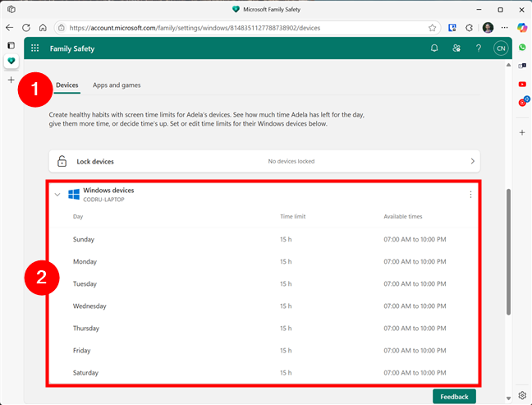Switch to Apps and games tab
532x405 pixels.
point(117,85)
